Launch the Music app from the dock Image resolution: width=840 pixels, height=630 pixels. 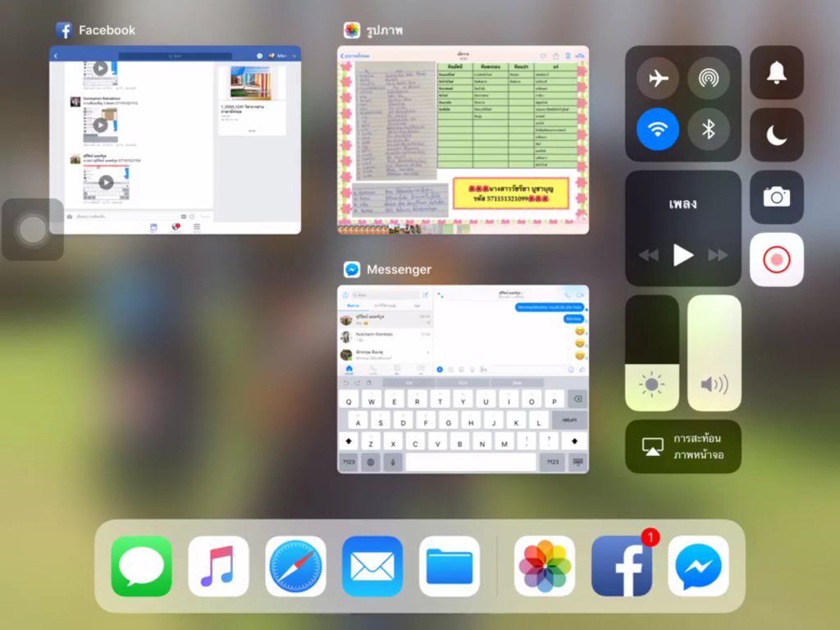(x=218, y=566)
